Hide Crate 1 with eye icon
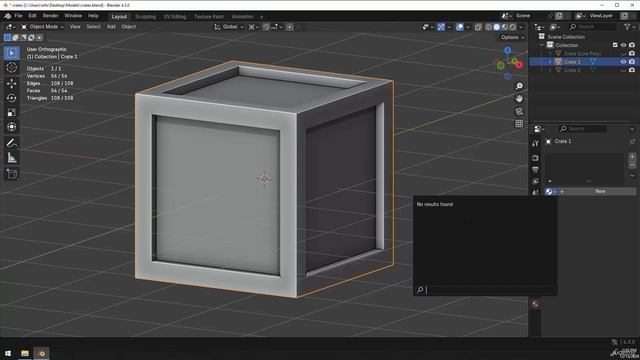This screenshot has height=360, width=640. 623,62
